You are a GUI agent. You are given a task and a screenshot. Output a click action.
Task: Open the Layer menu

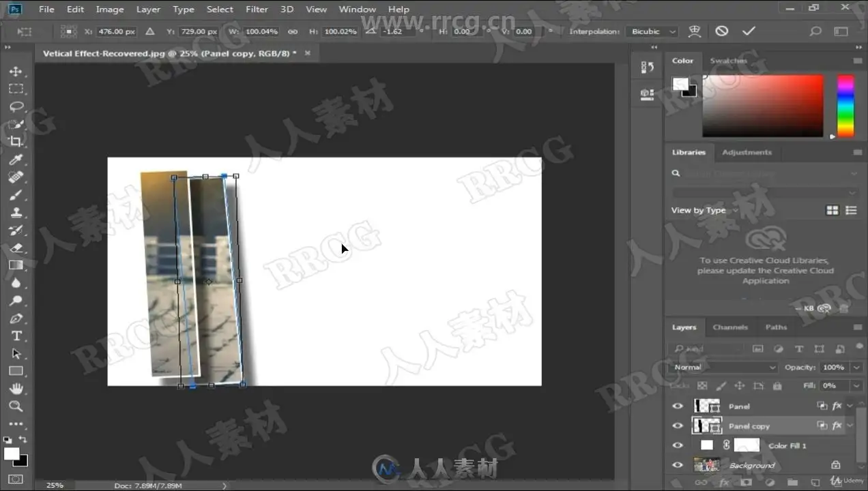tap(148, 9)
